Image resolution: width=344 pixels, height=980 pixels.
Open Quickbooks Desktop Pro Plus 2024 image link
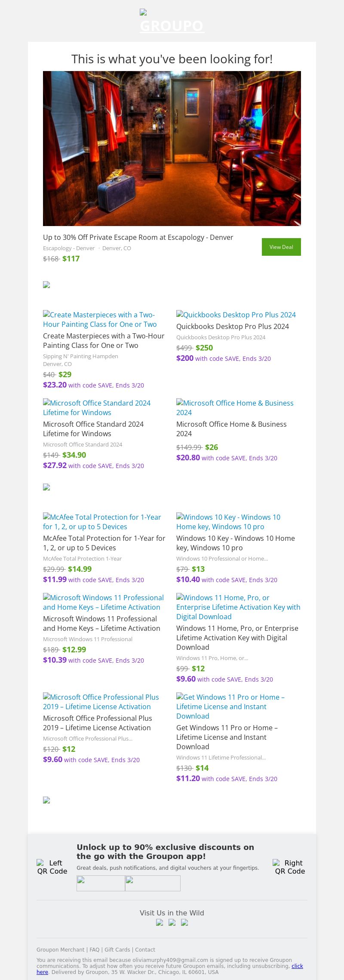point(236,315)
